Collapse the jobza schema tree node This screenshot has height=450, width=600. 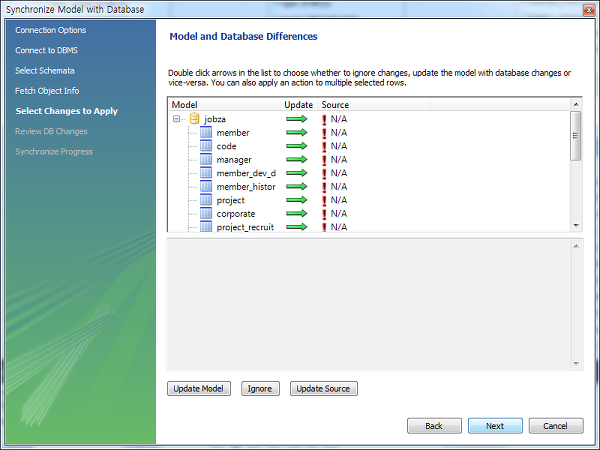(x=176, y=119)
